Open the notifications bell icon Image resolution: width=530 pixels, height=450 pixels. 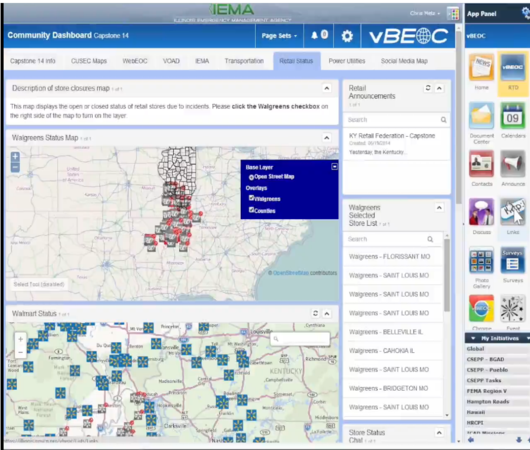point(314,35)
